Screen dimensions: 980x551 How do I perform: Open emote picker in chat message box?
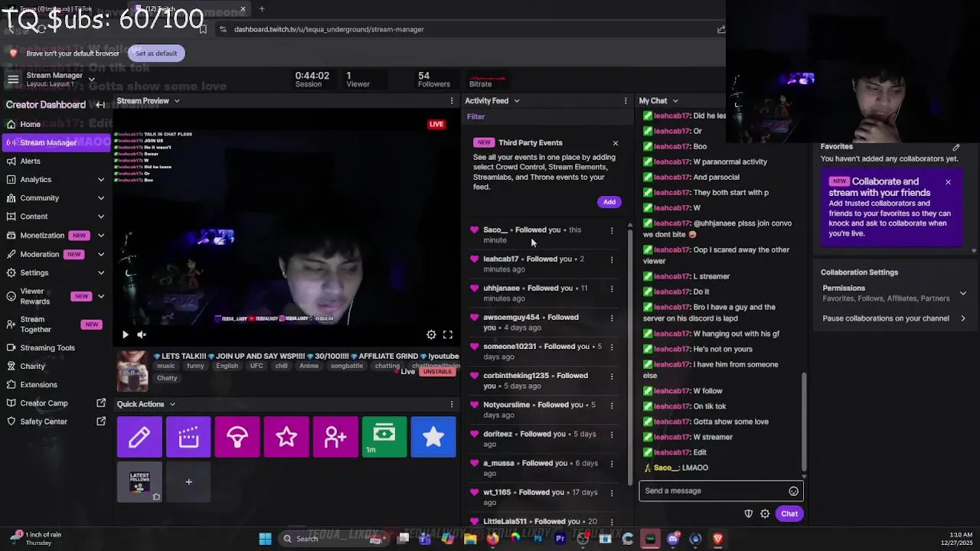793,491
